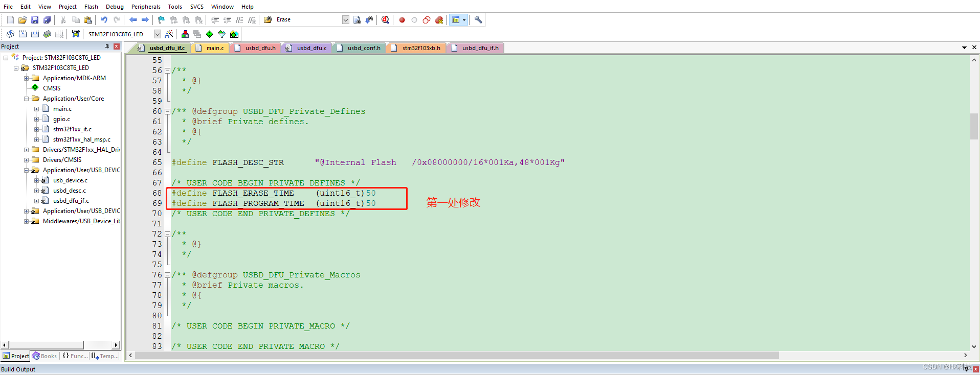Open Options for Target magic wand
This screenshot has height=375, width=980.
point(169,34)
